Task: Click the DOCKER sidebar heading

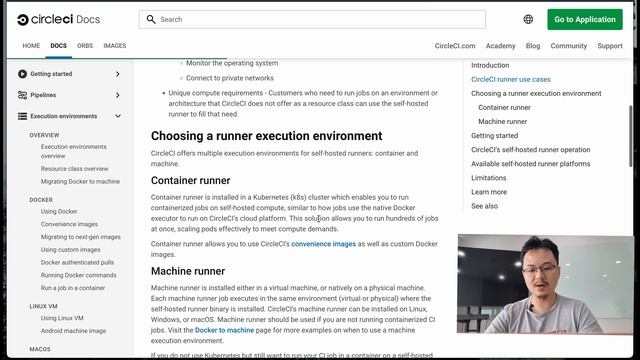Action: coord(41,200)
